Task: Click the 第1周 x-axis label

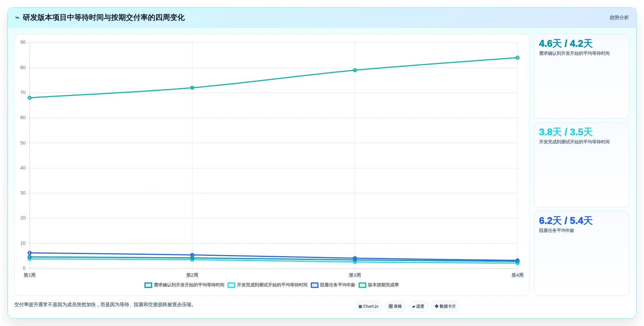Action: pos(30,275)
